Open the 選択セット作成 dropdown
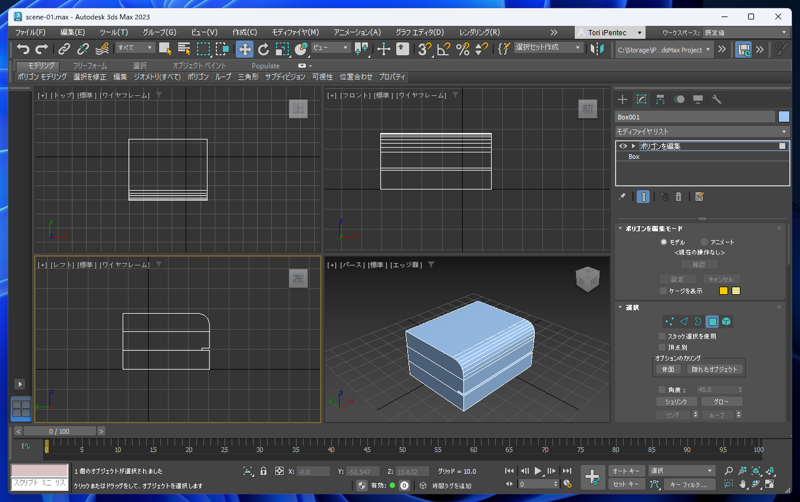The width and height of the screenshot is (800, 502). tap(548, 47)
